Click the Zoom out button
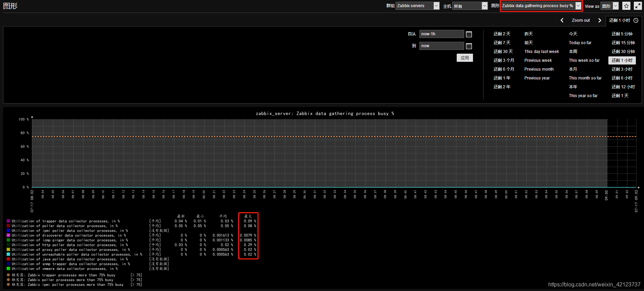This screenshot has height=291, width=644. pos(581,20)
